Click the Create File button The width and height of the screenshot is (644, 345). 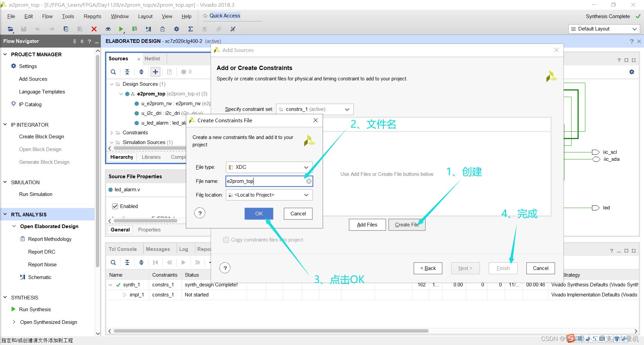[x=407, y=225]
